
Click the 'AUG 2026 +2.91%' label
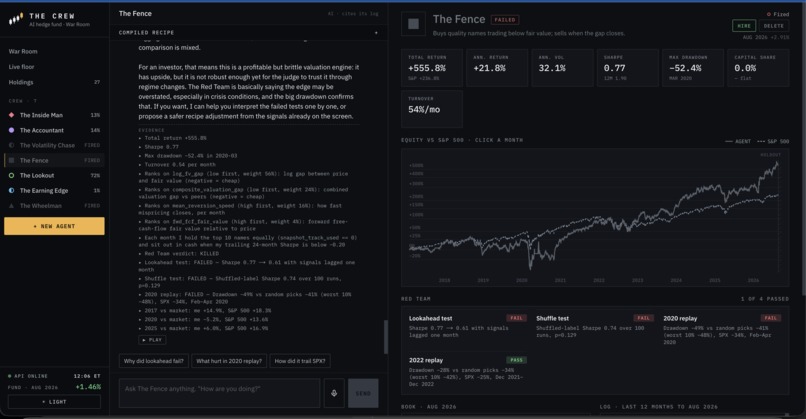(766, 38)
